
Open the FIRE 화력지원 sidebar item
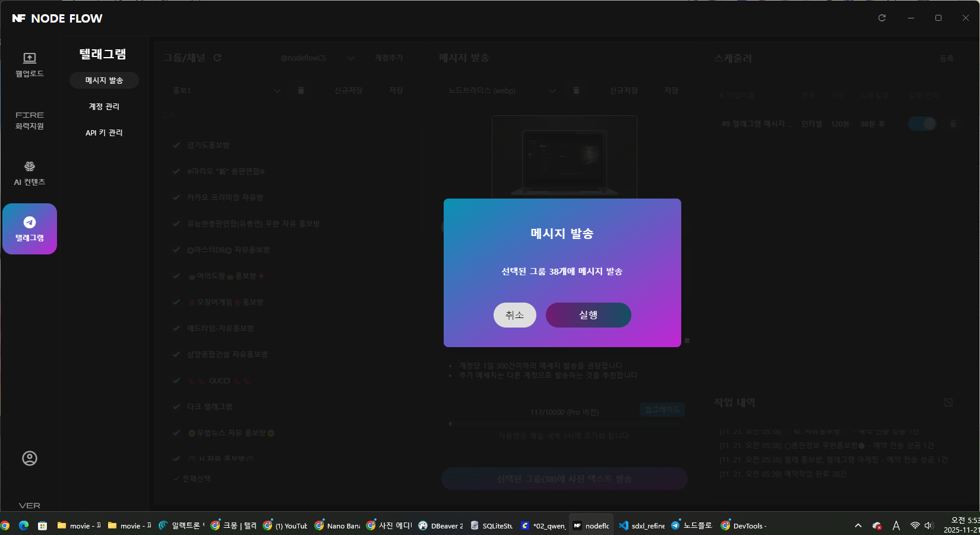[29, 120]
